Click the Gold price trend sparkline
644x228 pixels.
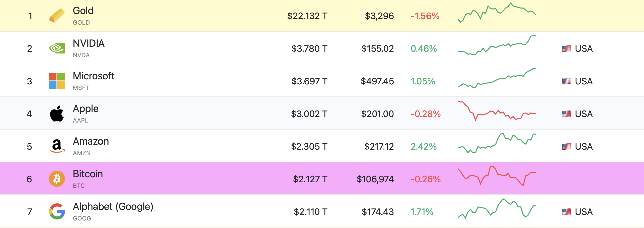point(497,13)
